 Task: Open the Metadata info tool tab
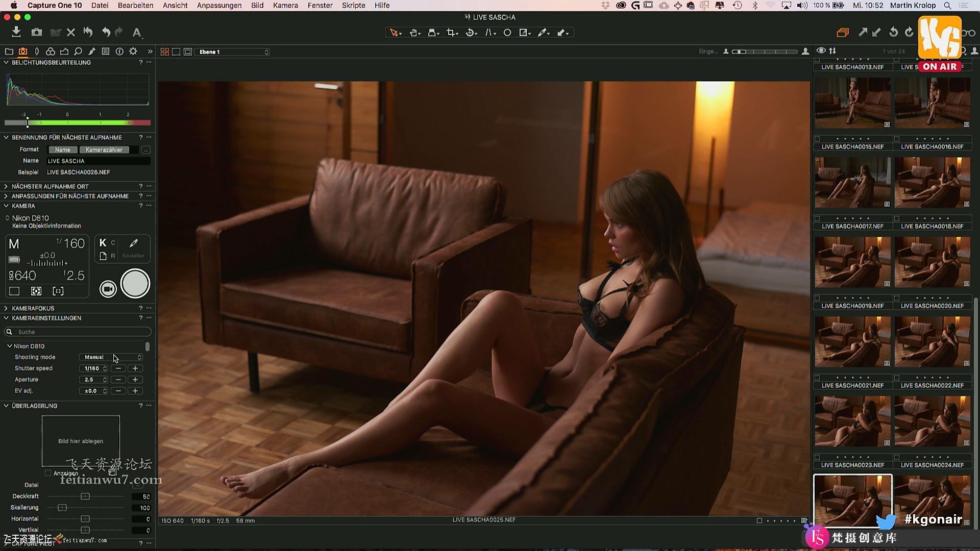tap(119, 52)
